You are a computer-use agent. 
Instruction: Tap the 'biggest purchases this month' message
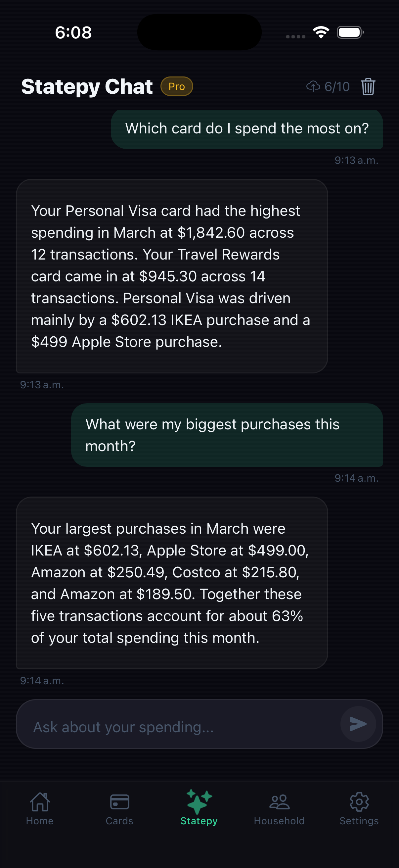click(227, 435)
